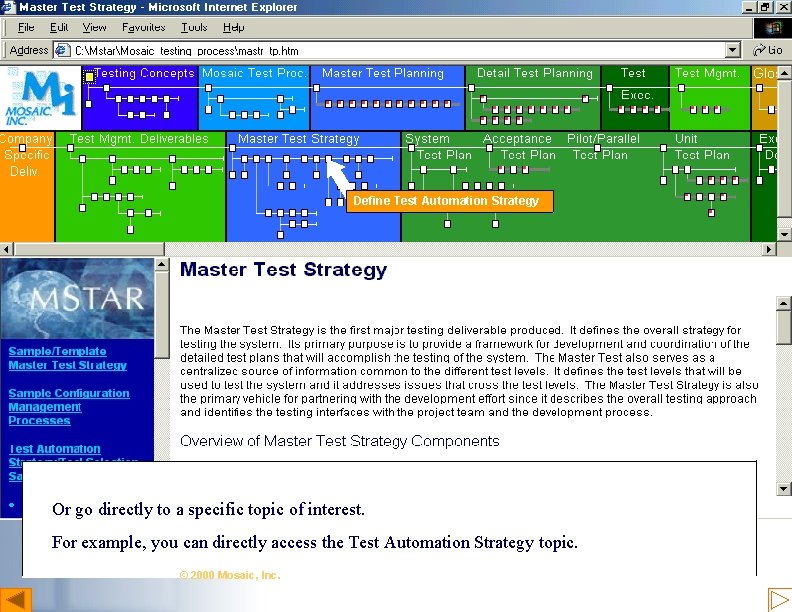Click the MSTAR banner image
Viewport: 792px width, 612px height.
[x=77, y=298]
